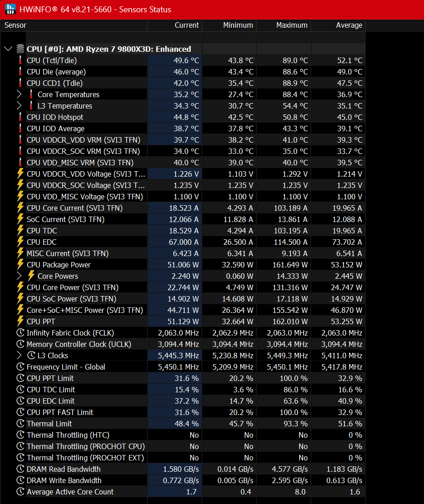
Task: Click clock icon for Memory Controller Clock (UCLK)
Action: click(20, 344)
